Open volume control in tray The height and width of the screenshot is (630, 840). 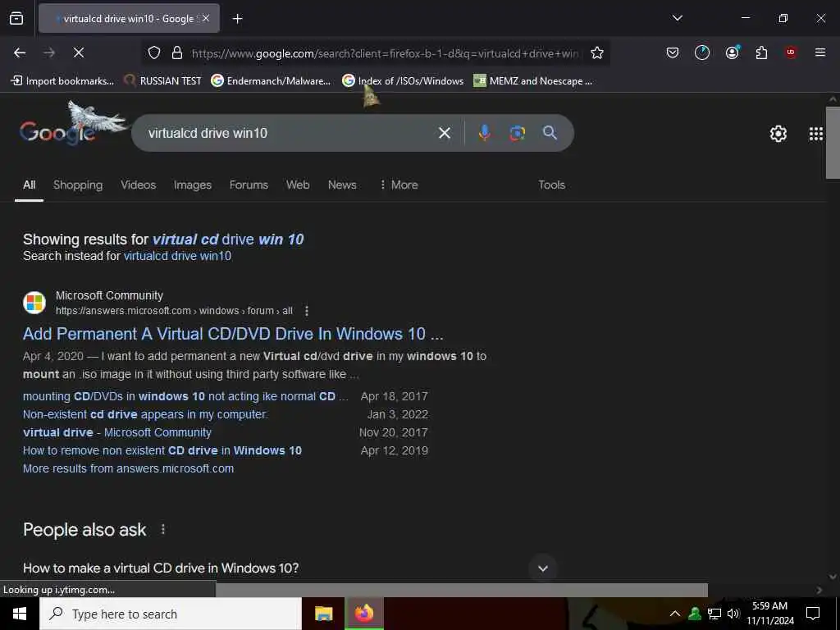coord(733,614)
